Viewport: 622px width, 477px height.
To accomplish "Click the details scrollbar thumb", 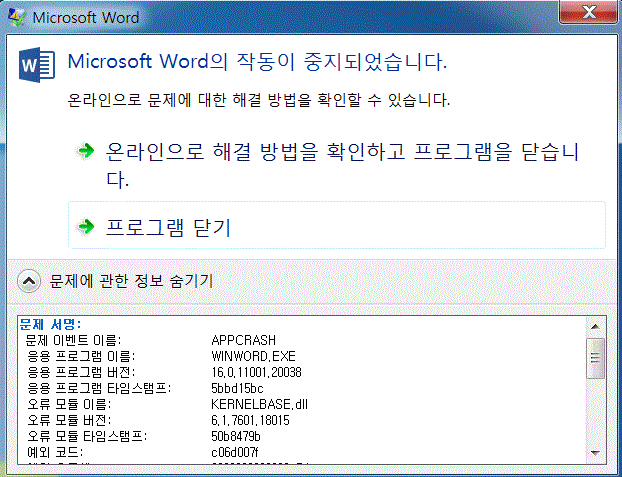I will pyautogui.click(x=595, y=358).
